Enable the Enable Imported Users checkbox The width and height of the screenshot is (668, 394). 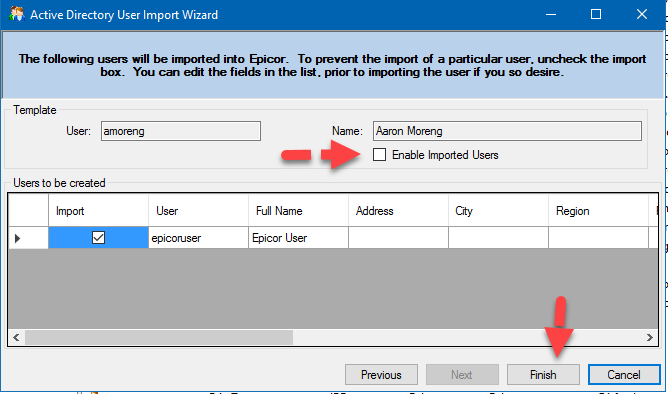(x=379, y=154)
